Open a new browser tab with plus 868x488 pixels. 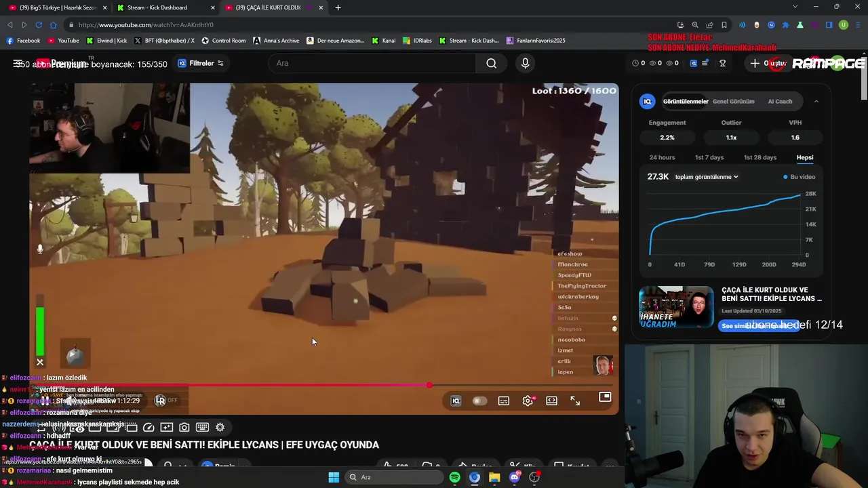coord(338,7)
